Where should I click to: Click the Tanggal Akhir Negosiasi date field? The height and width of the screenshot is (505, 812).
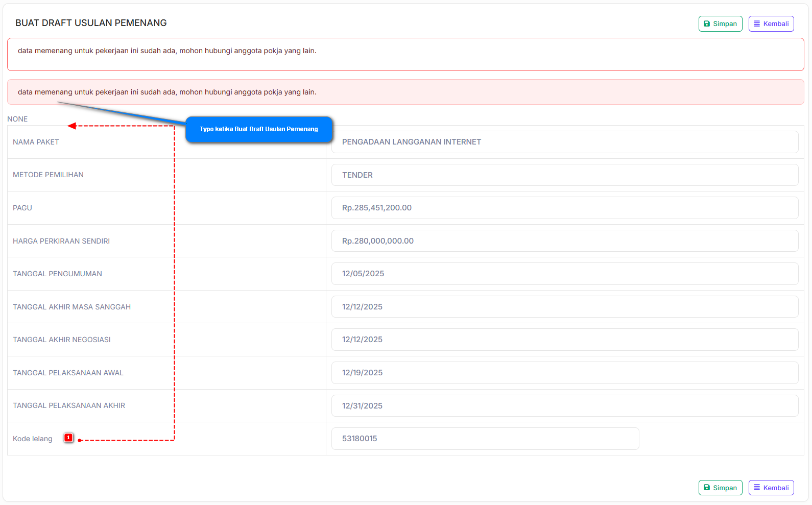coord(564,340)
